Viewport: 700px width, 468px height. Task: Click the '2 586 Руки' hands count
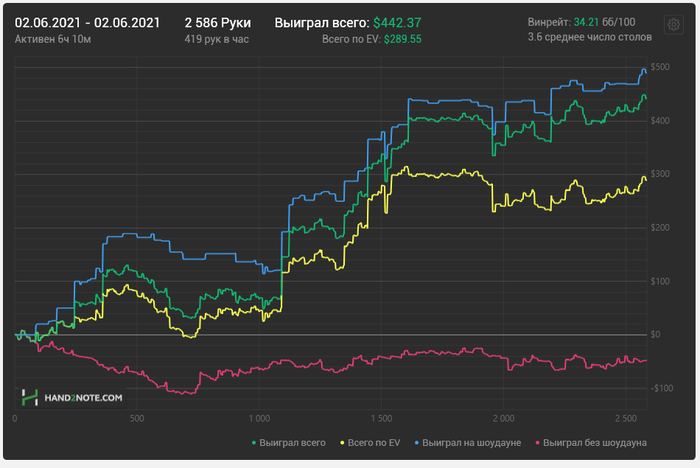coord(218,23)
